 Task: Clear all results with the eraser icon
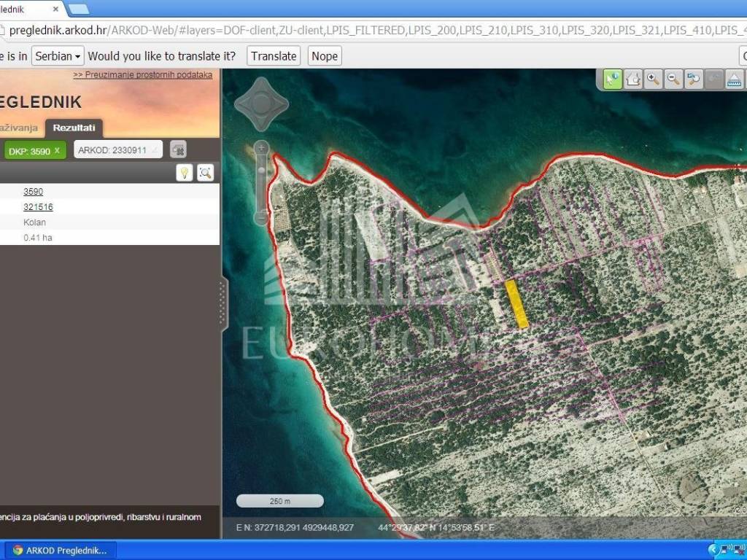pyautogui.click(x=178, y=150)
